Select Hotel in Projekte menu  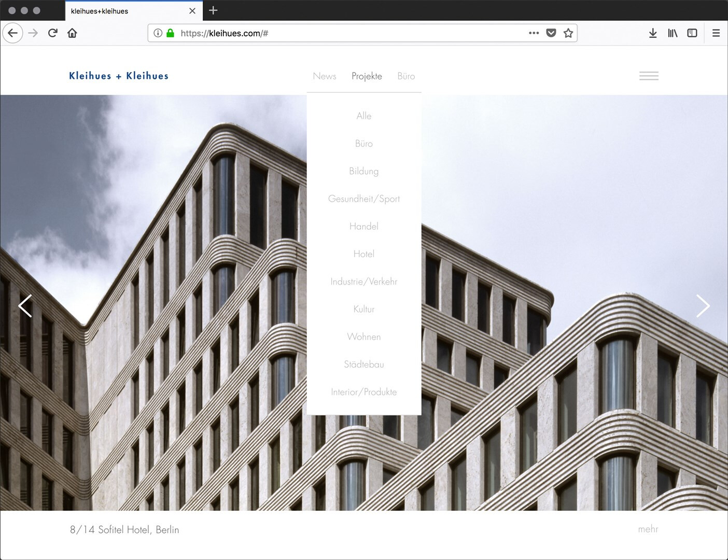click(363, 254)
